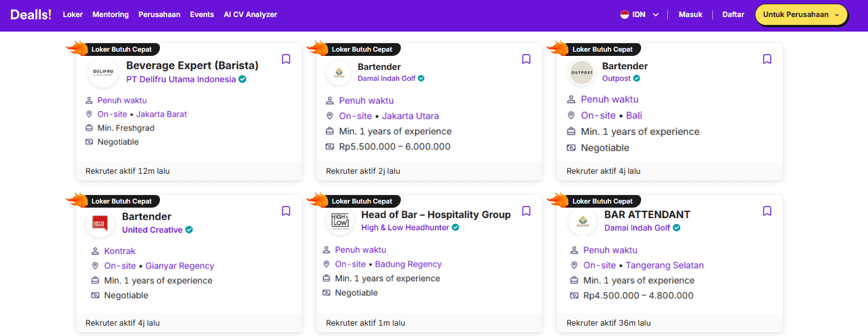Open the Outpost company name link

616,78
